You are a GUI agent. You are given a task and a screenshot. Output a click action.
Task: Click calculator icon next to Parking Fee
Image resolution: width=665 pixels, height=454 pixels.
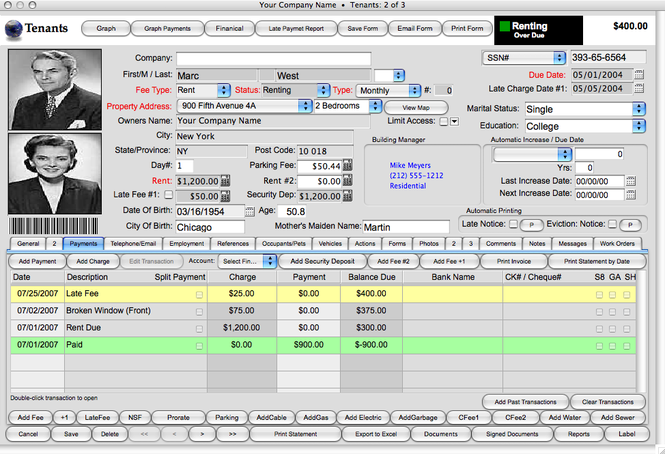[x=347, y=165]
